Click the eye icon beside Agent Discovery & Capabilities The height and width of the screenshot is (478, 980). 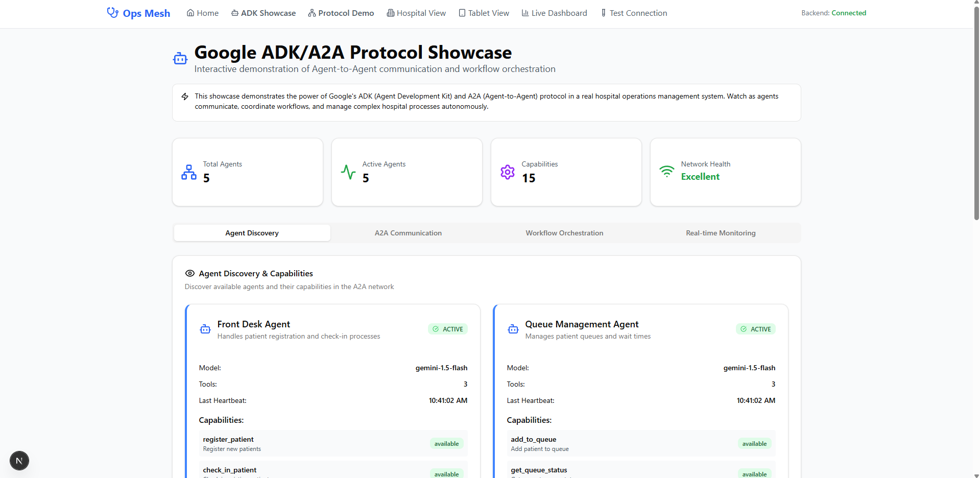[190, 273]
